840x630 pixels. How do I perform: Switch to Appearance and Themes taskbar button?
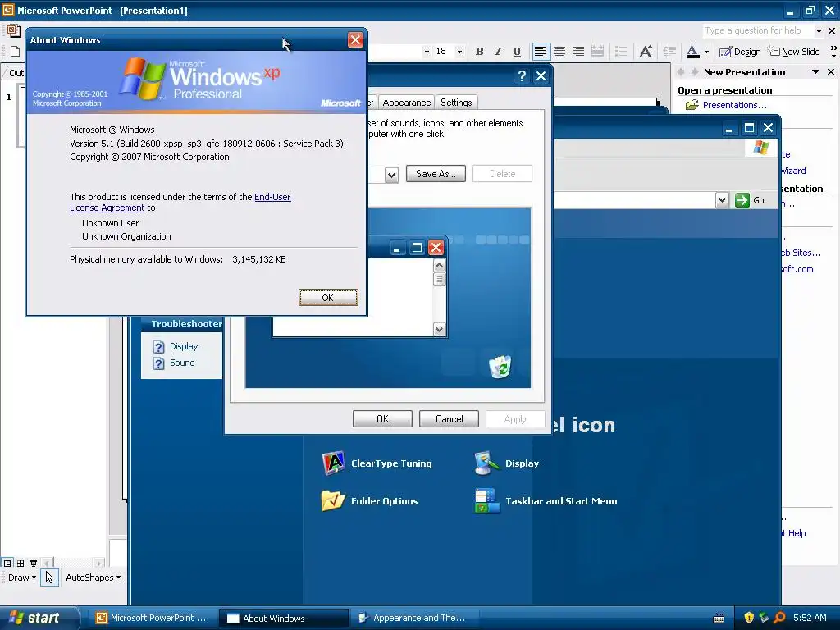[x=413, y=618]
